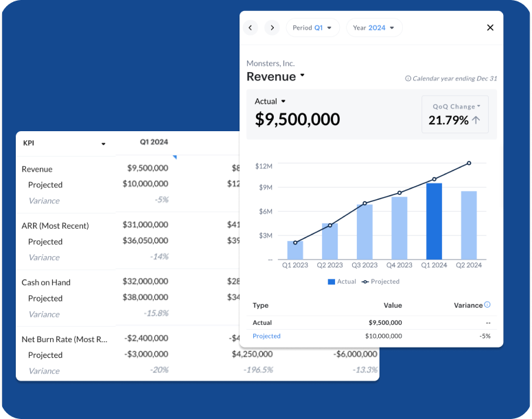Click the Type column header
This screenshot has width=532, height=419.
click(x=261, y=305)
